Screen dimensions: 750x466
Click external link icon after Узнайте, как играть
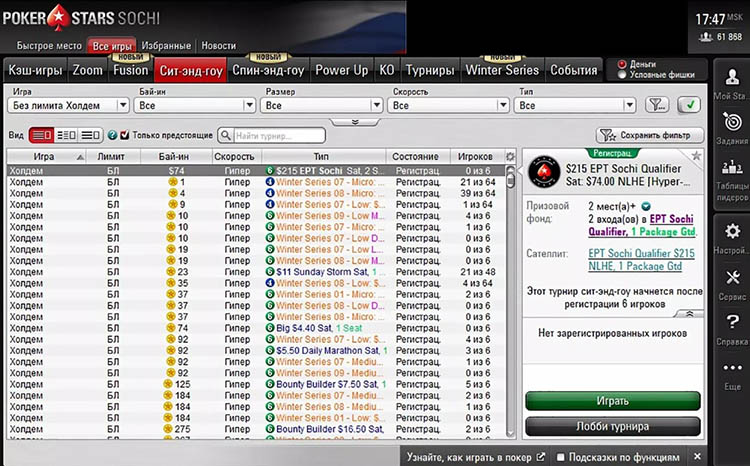pyautogui.click(x=540, y=457)
